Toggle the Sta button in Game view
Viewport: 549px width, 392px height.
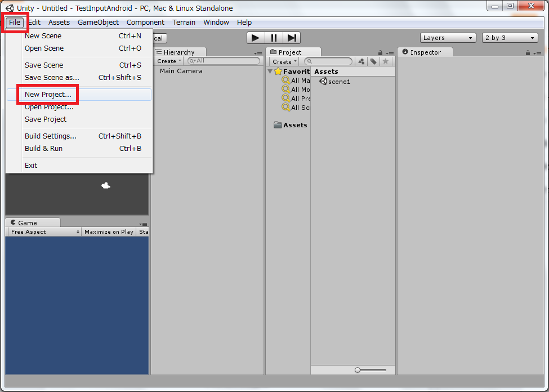[143, 232]
